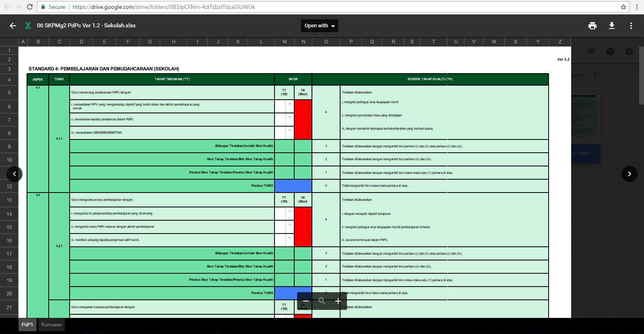Screen dimensions: 644x334
Task: Click the TUMS header cell
Action: (x=59, y=79)
